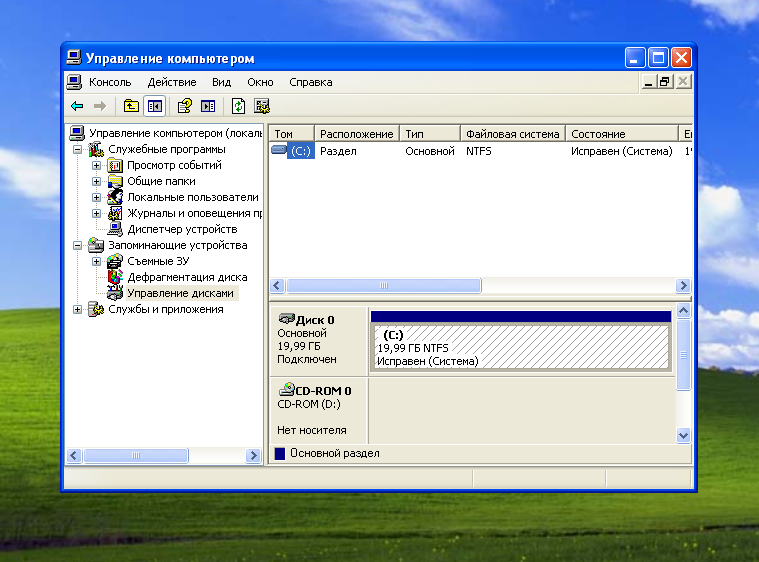Screen dimensions: 759x562
Task: Click the (C:) volume drive icon in list
Action: pyautogui.click(x=279, y=150)
